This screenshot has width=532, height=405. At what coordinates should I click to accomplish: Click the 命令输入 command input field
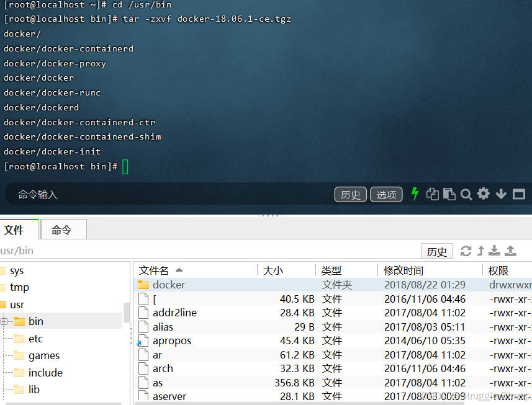(x=169, y=194)
